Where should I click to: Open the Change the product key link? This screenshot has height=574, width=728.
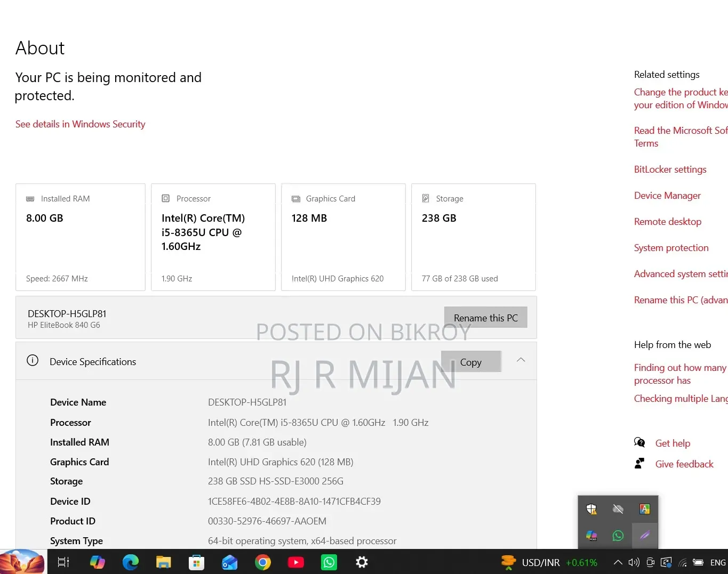tap(681, 99)
